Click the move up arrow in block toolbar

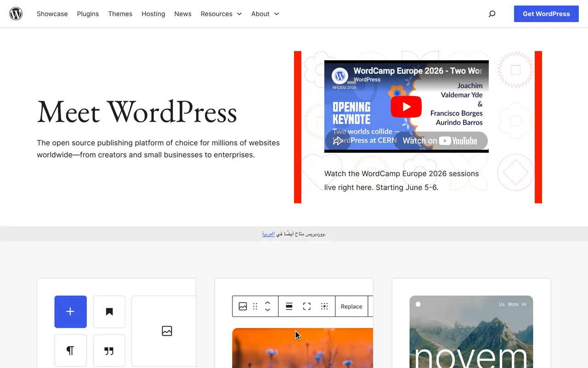[267, 303]
